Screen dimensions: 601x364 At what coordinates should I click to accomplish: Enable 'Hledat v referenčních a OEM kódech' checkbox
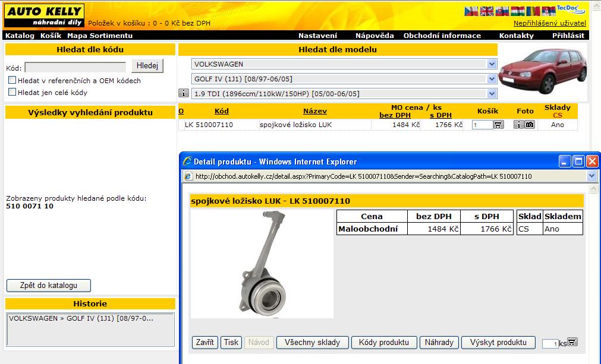pyautogui.click(x=12, y=80)
